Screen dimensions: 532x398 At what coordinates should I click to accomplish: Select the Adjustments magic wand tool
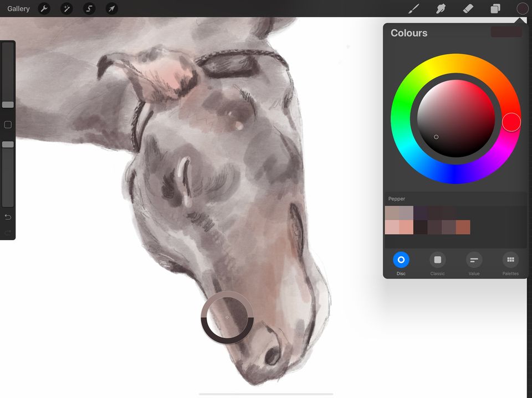pos(66,8)
